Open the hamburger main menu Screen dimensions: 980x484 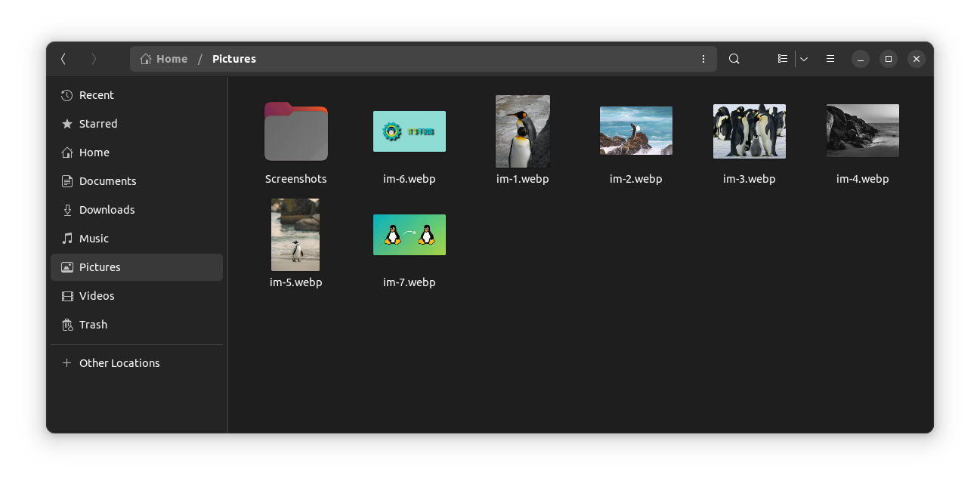pyautogui.click(x=830, y=58)
